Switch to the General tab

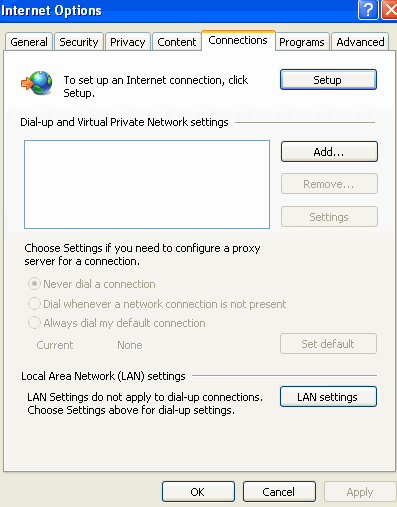click(x=29, y=42)
